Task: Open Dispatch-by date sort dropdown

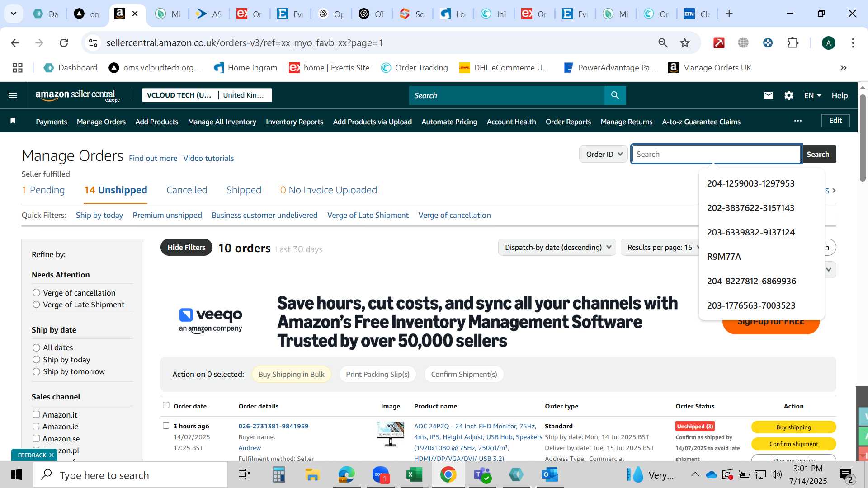Action: point(557,247)
